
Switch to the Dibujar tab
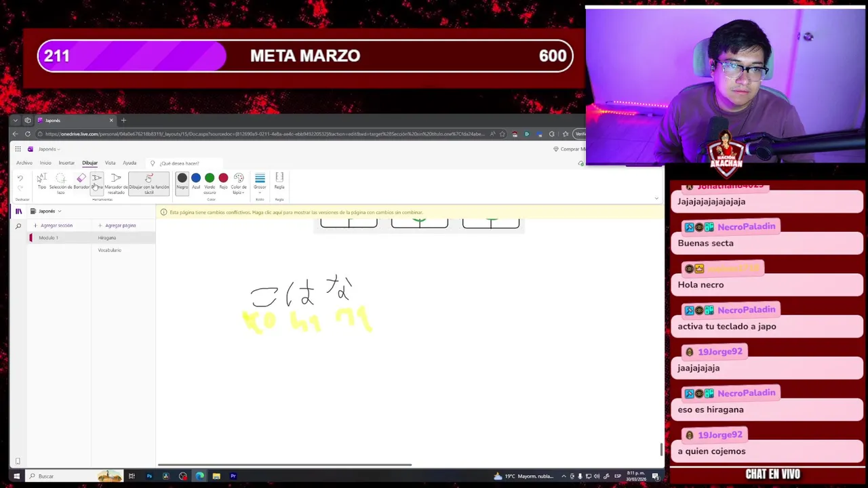point(90,163)
